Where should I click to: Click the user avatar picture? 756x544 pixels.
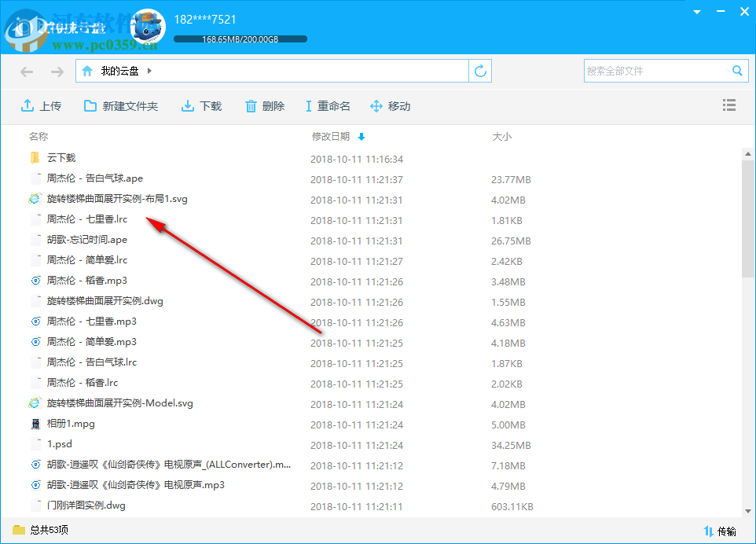click(x=149, y=26)
